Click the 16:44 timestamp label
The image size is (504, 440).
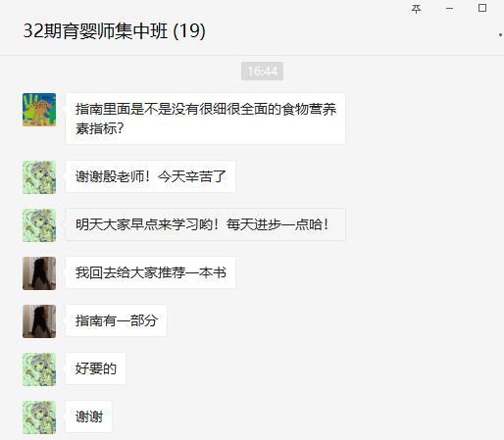pos(262,71)
